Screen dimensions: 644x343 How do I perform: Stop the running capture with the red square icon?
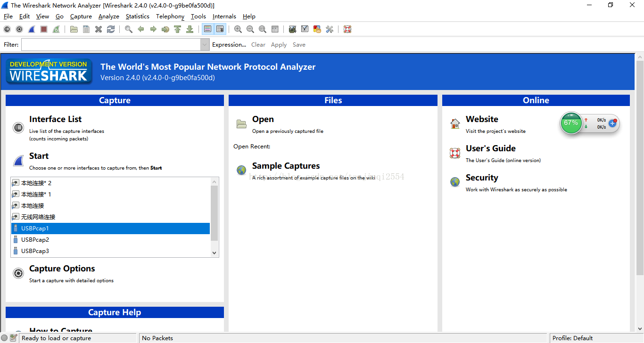pyautogui.click(x=44, y=29)
